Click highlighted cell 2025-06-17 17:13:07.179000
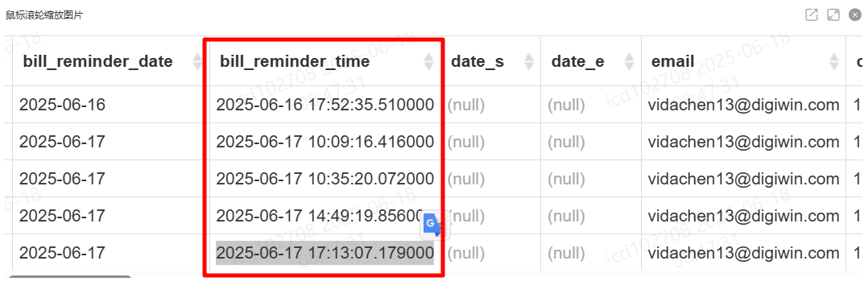This screenshot has height=298, width=868. tap(325, 253)
